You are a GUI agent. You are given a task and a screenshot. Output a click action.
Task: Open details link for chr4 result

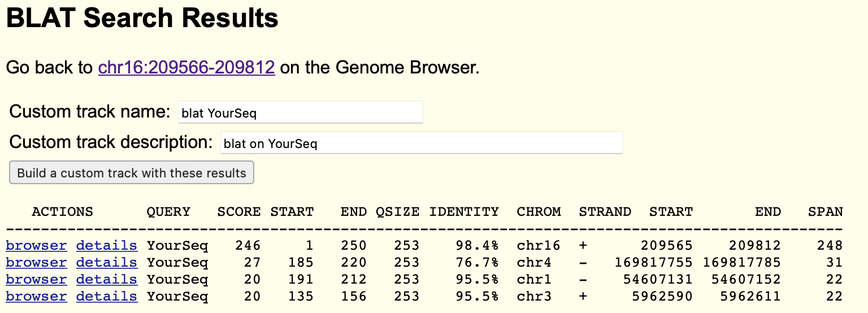[107, 263]
